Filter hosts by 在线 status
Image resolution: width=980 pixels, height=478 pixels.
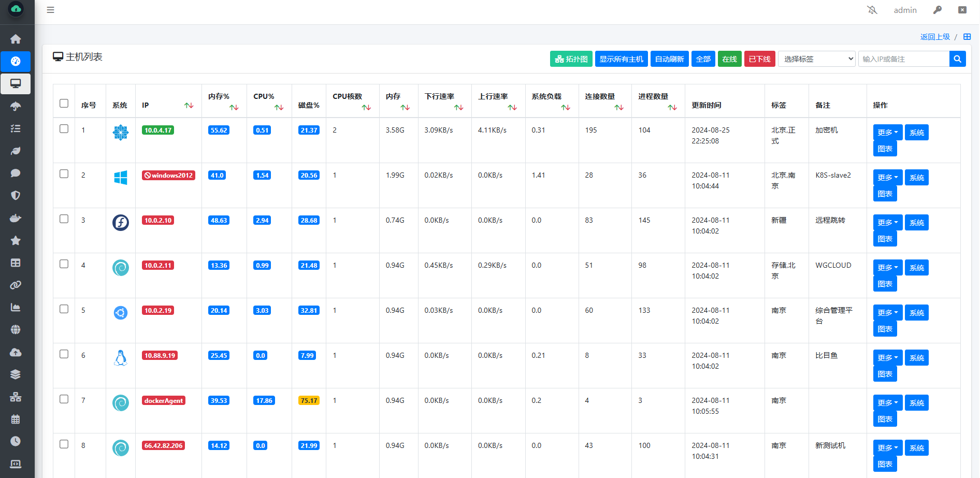click(x=729, y=59)
